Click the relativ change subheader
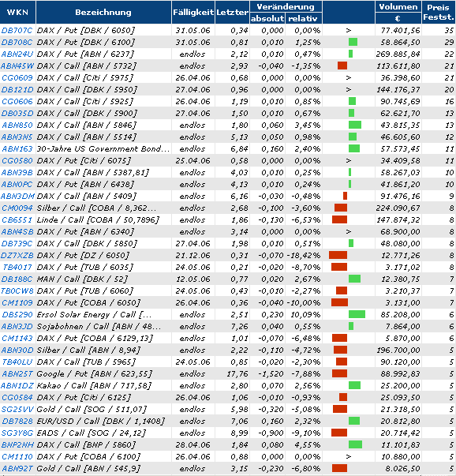 point(304,18)
